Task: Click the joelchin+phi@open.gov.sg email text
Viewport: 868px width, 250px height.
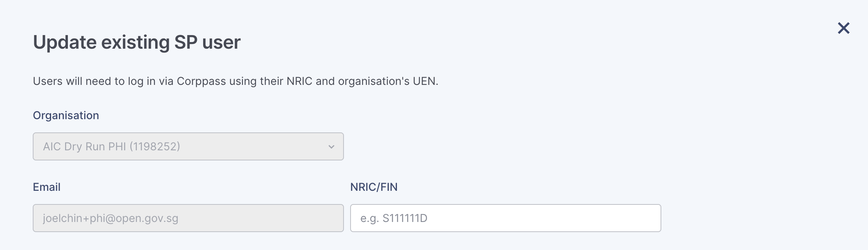Action: coord(110,218)
